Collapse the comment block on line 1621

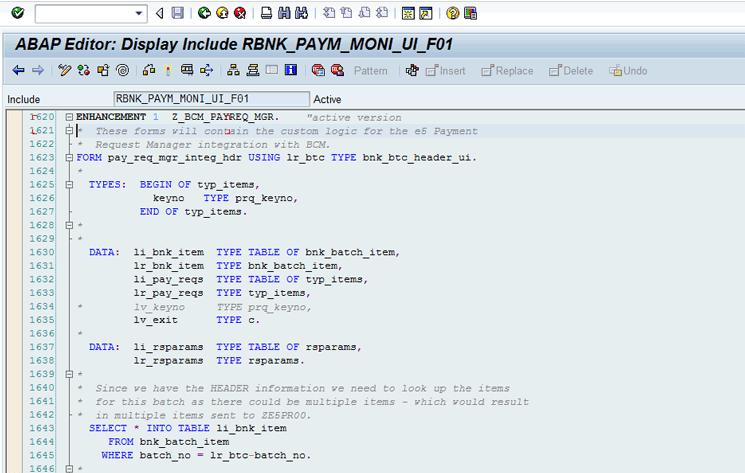point(69,130)
